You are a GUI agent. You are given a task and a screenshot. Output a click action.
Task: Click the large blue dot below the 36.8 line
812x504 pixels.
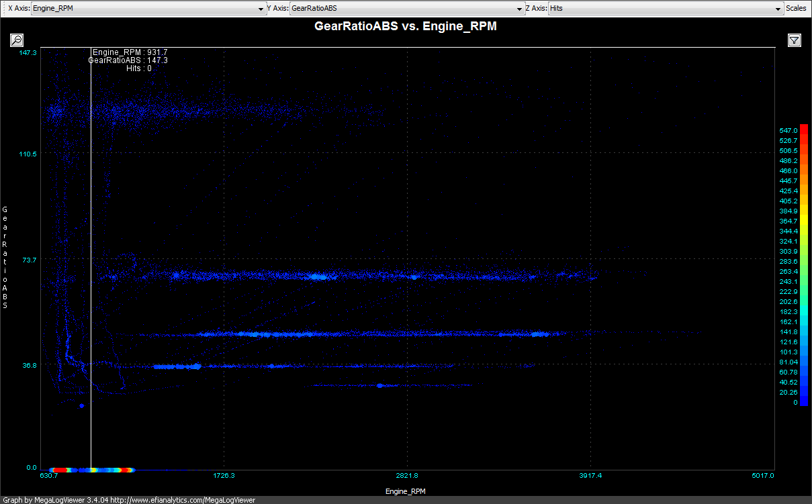(81, 405)
